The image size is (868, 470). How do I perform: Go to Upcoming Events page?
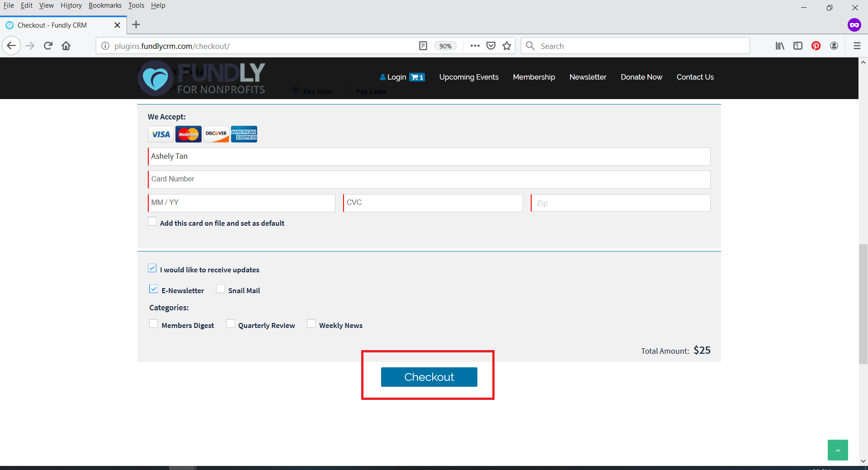click(x=469, y=77)
